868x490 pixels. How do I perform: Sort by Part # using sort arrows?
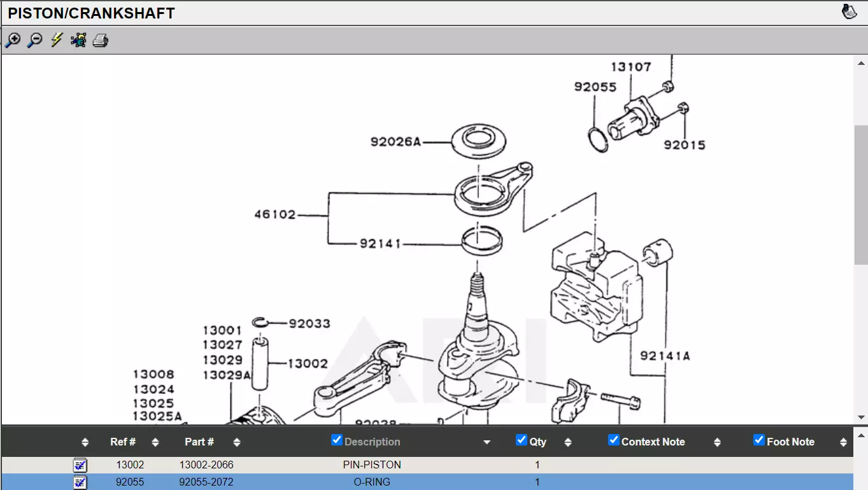237,442
